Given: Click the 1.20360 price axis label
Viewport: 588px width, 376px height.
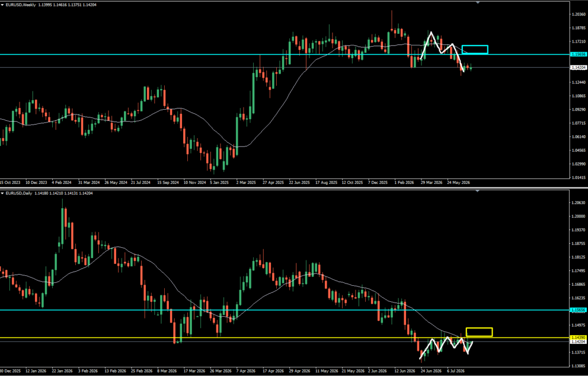Looking at the screenshot, I should (579, 14).
